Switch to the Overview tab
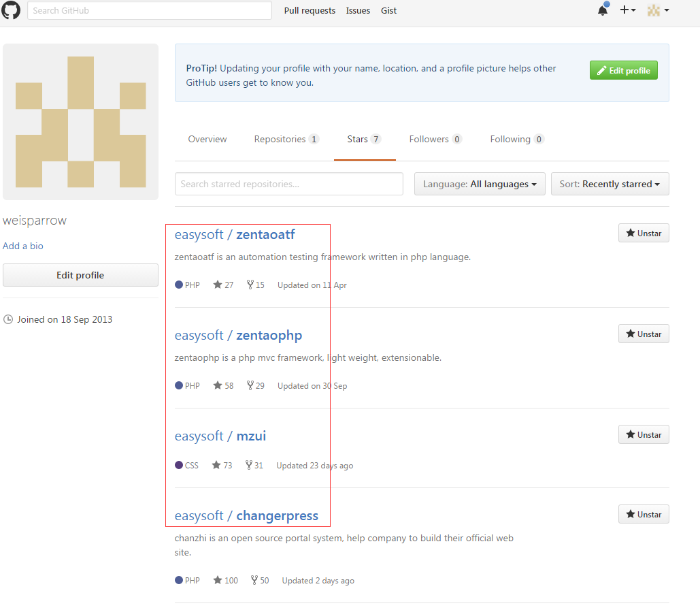The height and width of the screenshot is (610, 700). point(207,139)
